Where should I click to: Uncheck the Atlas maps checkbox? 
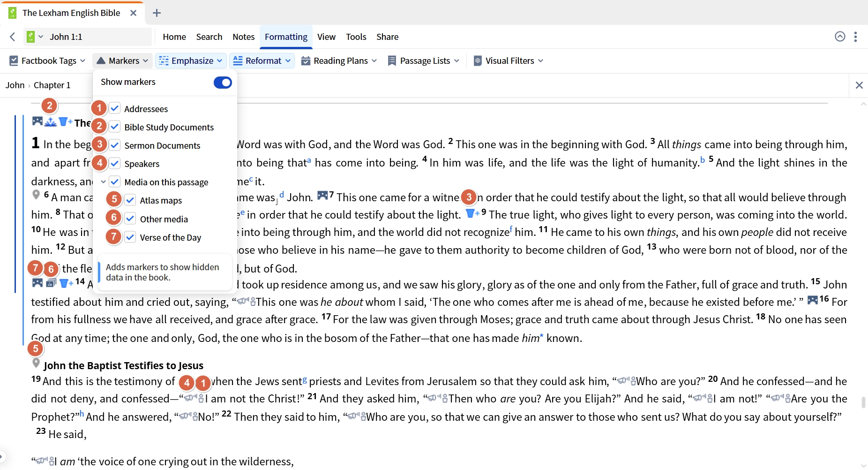point(130,200)
